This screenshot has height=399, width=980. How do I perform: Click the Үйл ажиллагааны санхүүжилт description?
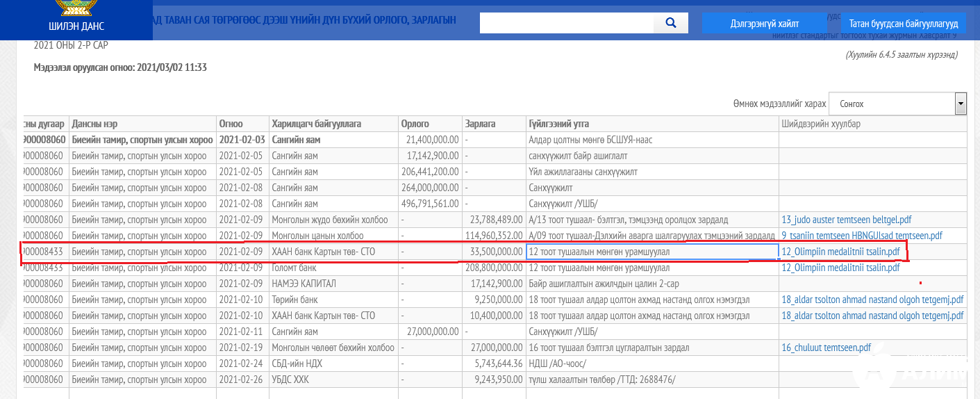[x=652, y=172]
